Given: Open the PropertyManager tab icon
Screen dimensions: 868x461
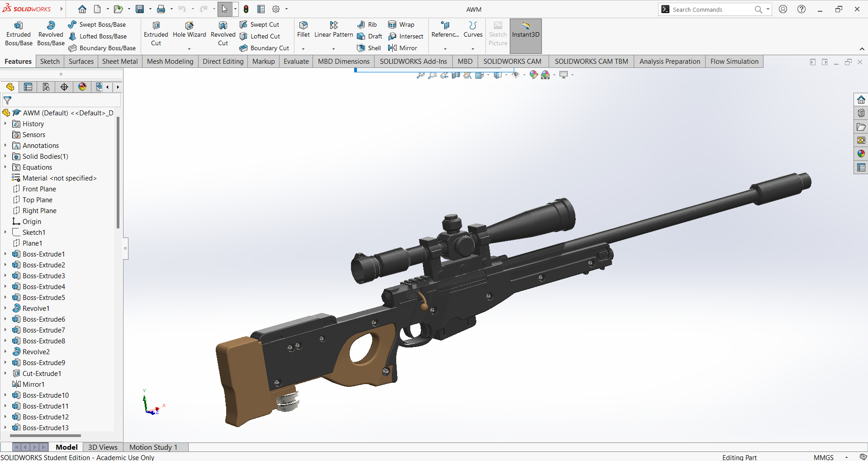Looking at the screenshot, I should click(x=28, y=87).
